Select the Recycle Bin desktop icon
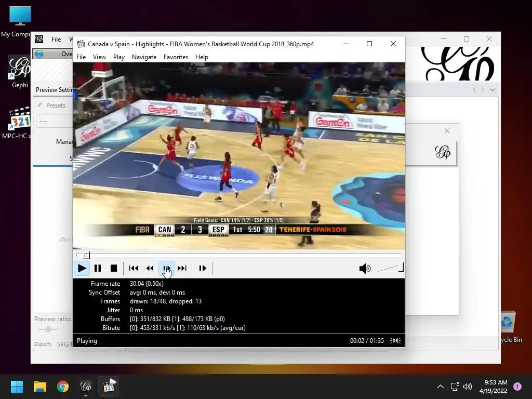Screen dimensions: 532x399 click(508, 327)
